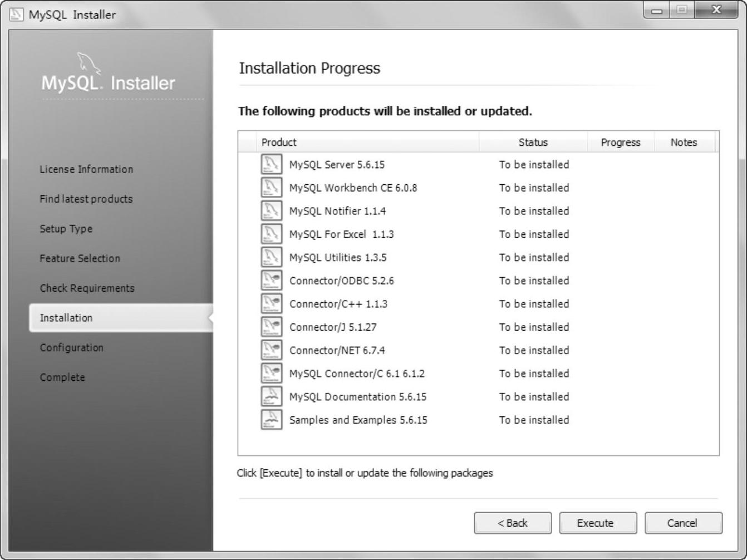Go to Check Requirements step
This screenshot has height=560, width=747.
pyautogui.click(x=87, y=288)
